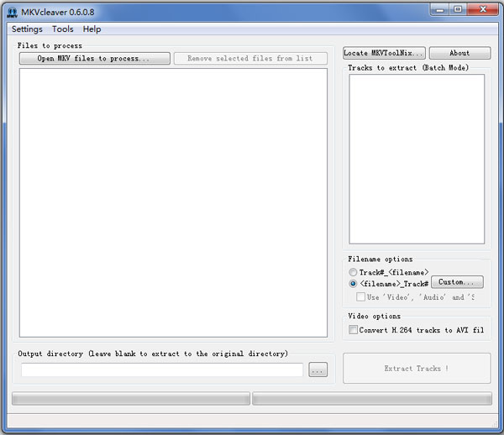Click the right progress bar
This screenshot has width=504, height=435.
click(x=372, y=398)
